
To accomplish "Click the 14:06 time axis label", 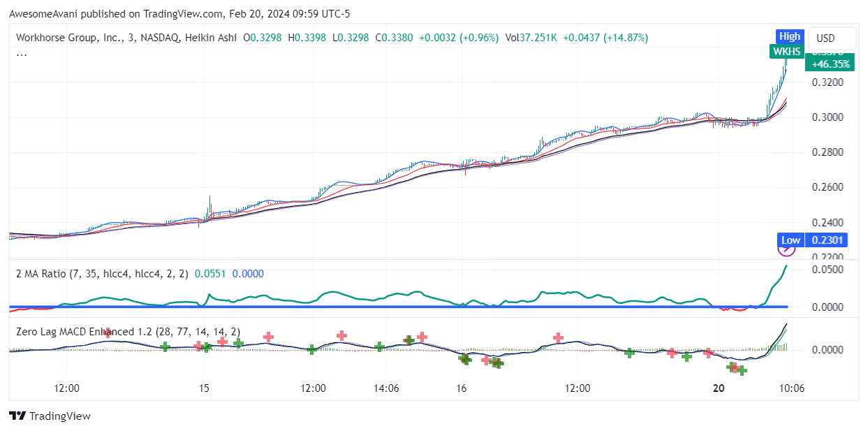I will (386, 388).
